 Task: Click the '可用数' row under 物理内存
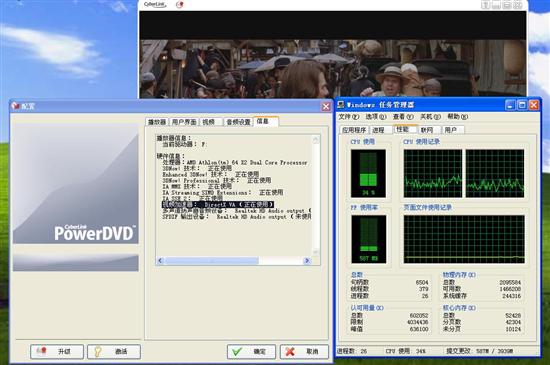(x=482, y=289)
